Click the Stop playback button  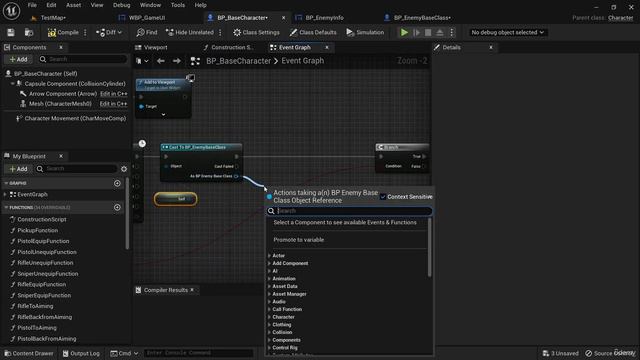tap(428, 32)
